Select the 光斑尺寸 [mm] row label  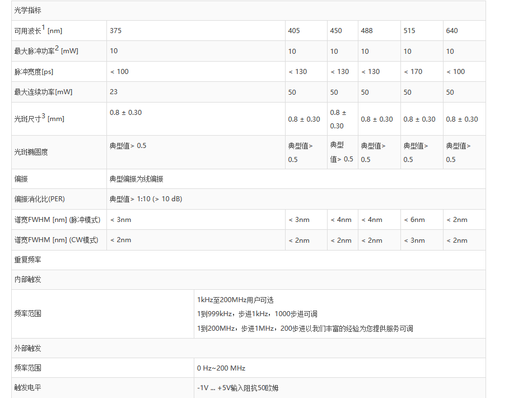pos(39,118)
